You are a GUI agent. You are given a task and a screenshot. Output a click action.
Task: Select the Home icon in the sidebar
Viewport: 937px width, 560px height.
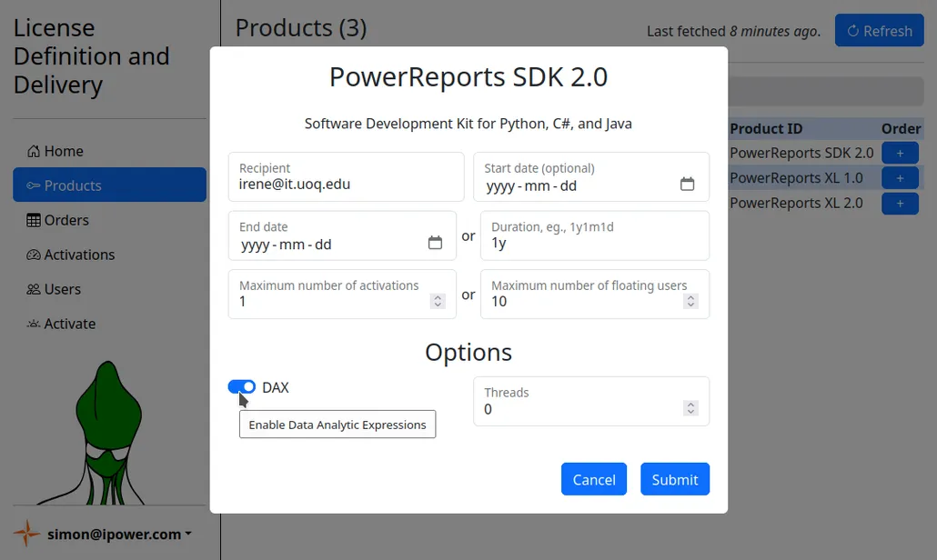(35, 151)
